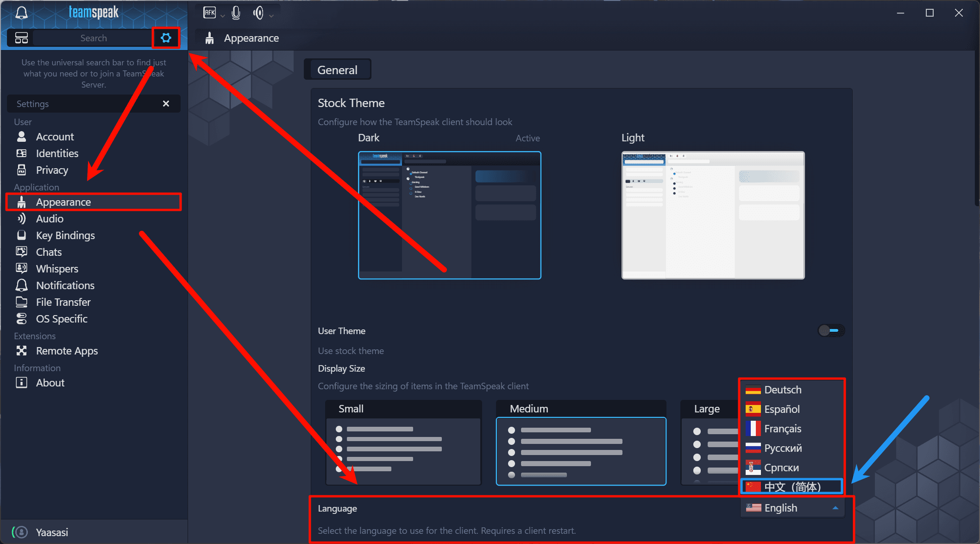Screen dimensions: 980x544
Task: Click the Notifications bell in sidebar
Action: click(21, 285)
